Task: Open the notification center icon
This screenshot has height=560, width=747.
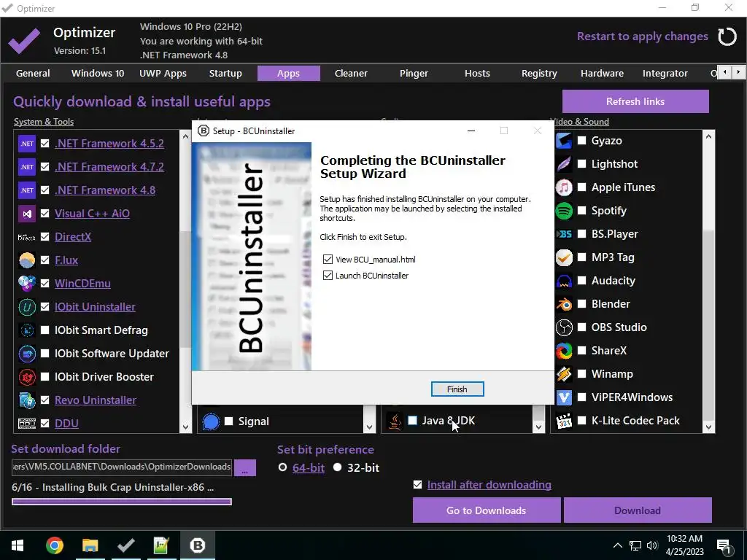Action: 724,545
